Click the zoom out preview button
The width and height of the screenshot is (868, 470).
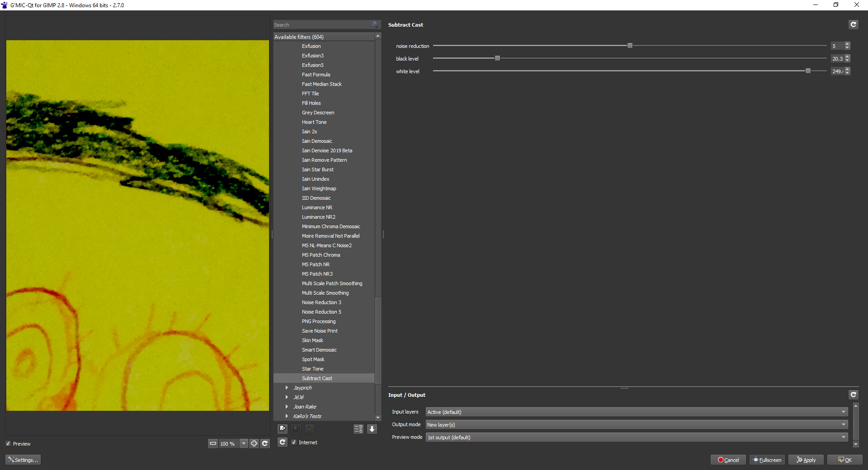[213, 444]
